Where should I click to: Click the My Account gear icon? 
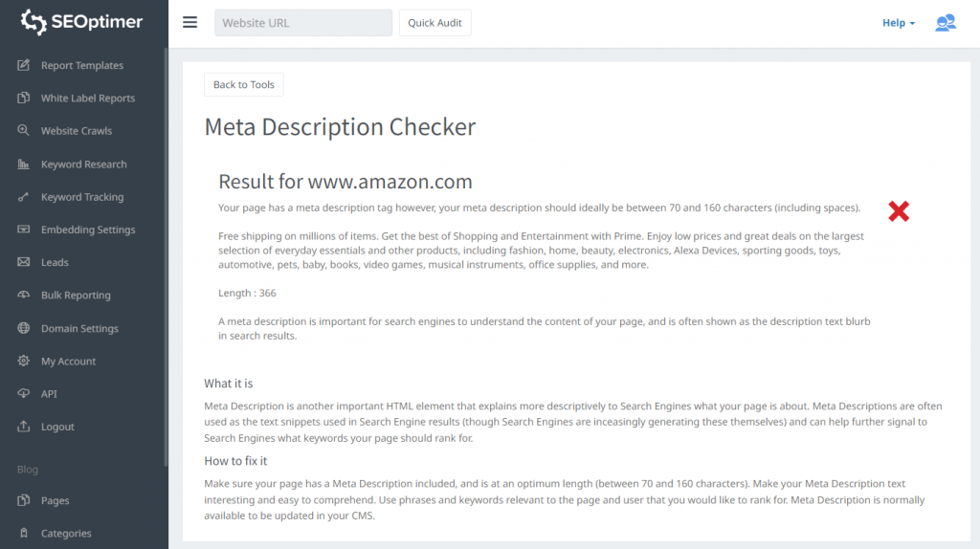pos(23,362)
